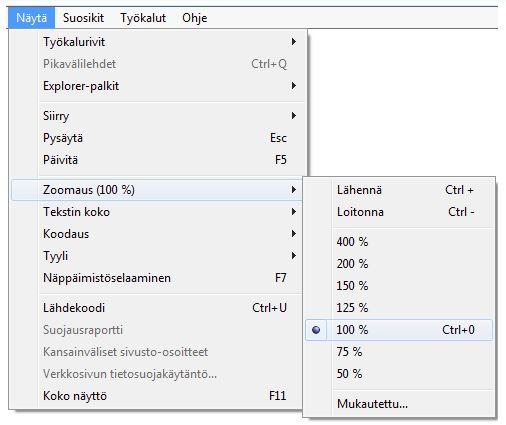Choose Mukautettu... custom zoom
The height and width of the screenshot is (425, 506).
pos(399,404)
